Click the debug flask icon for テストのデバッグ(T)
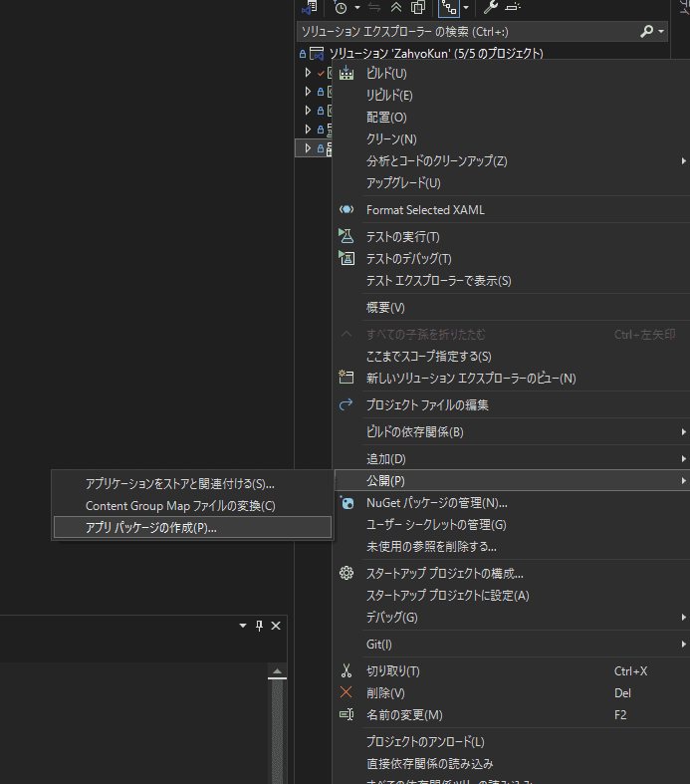 tap(346, 258)
